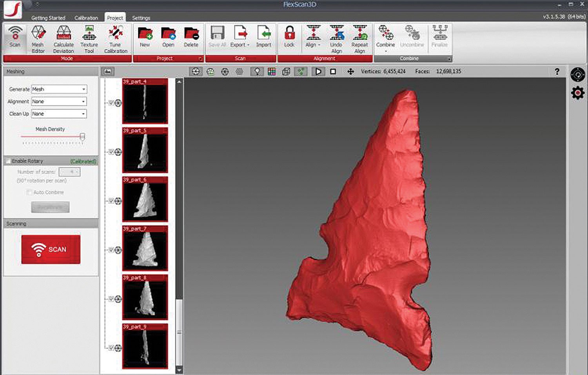Click the Undo Align icon

[x=336, y=38]
